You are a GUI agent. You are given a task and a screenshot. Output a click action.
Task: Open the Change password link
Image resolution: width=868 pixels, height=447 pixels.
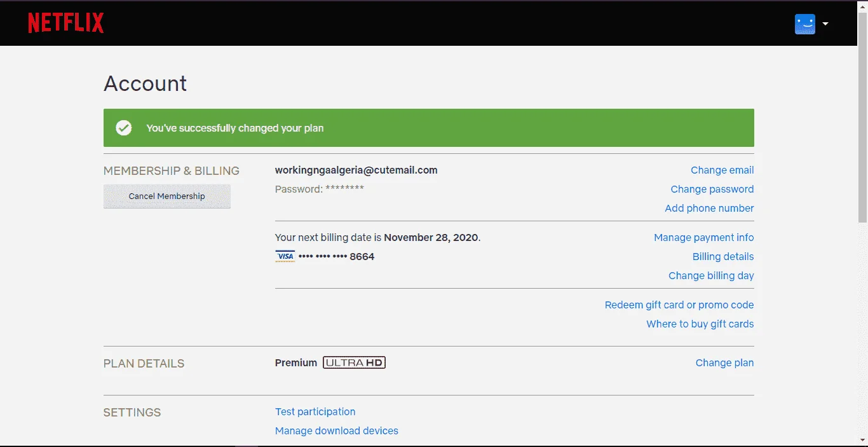[712, 189]
